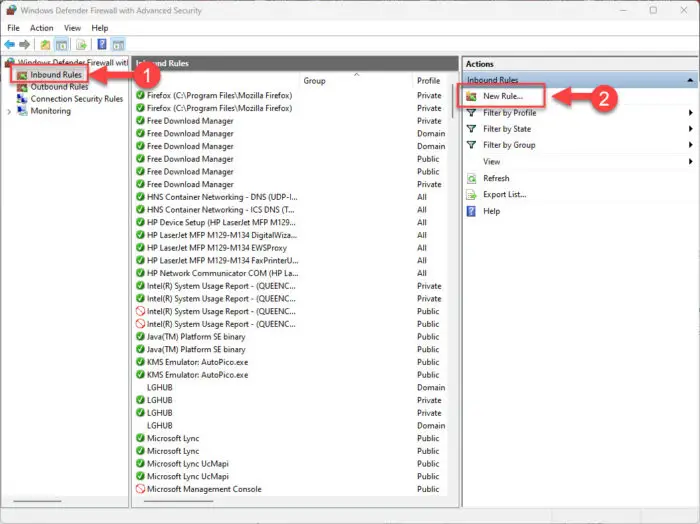Screen dimensions: 700x524
Task: Toggle the Show/Hide Console Tree toolbar icon
Action: 61,45
